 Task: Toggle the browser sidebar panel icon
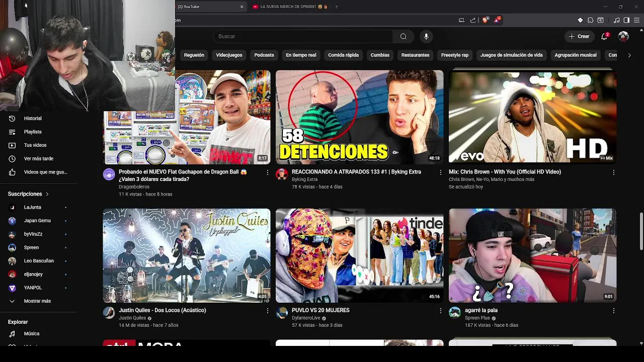626,20
